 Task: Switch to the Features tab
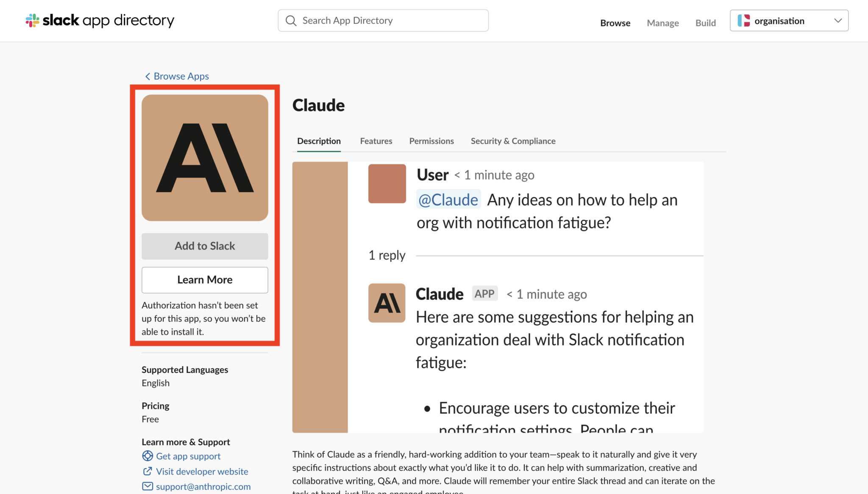point(376,141)
